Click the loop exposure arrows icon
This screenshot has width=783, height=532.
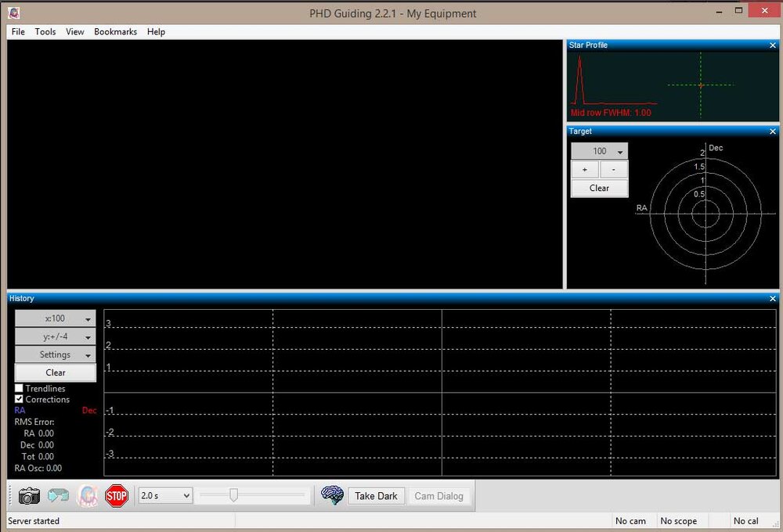[x=58, y=496]
